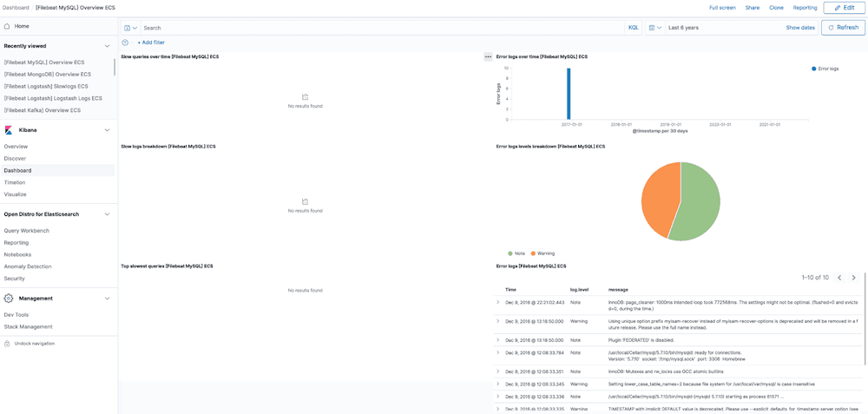The height and width of the screenshot is (414, 868).
Task: Open Anomaly Detection
Action: (x=28, y=266)
